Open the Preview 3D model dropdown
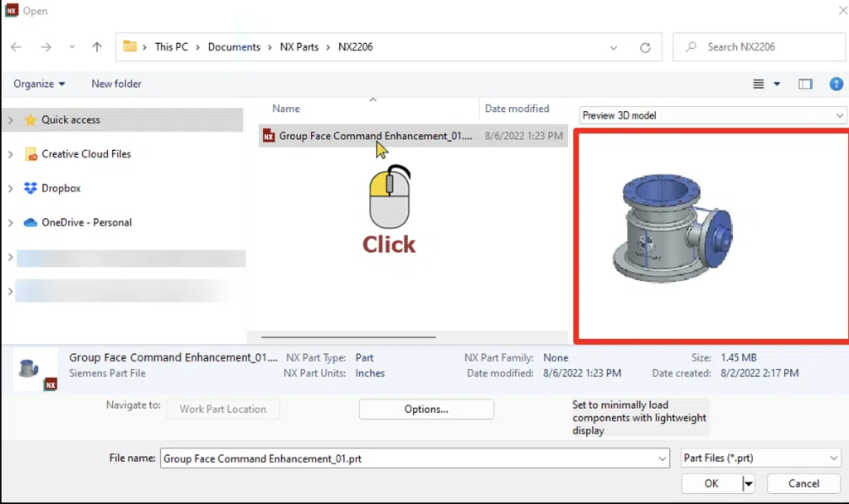 (x=712, y=115)
